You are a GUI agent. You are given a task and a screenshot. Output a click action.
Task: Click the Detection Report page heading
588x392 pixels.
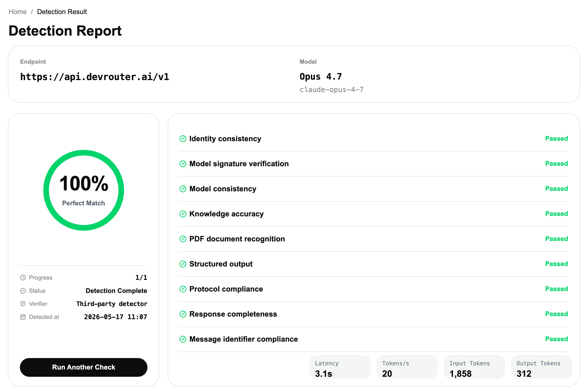[x=65, y=31]
